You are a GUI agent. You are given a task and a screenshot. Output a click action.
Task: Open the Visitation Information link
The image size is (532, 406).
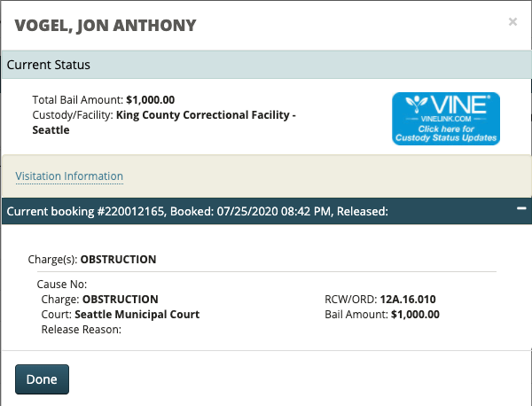tap(69, 176)
